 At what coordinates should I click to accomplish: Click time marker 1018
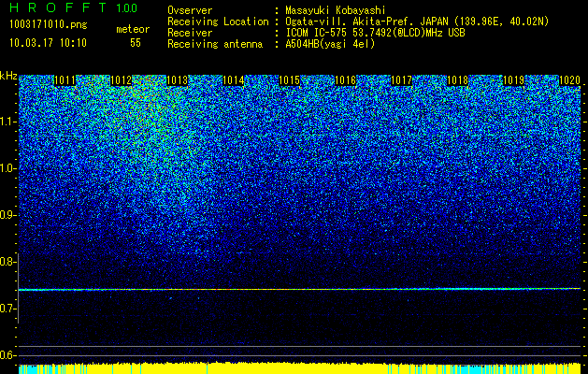click(x=458, y=80)
